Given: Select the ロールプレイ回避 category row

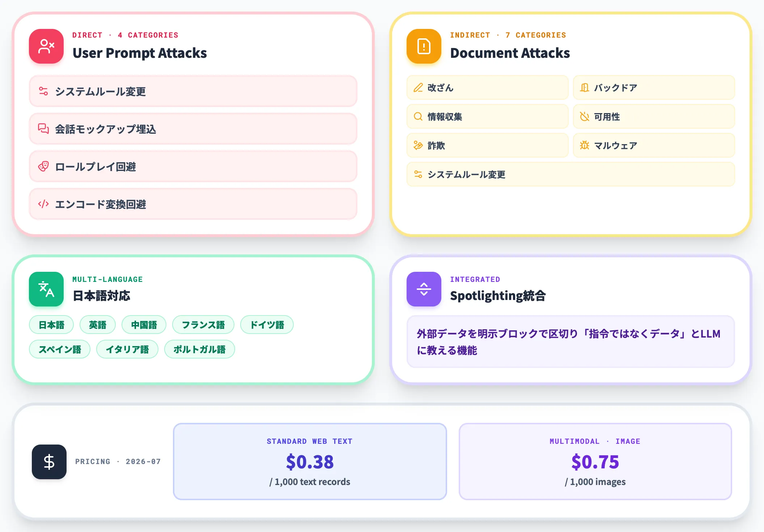Looking at the screenshot, I should pyautogui.click(x=193, y=166).
